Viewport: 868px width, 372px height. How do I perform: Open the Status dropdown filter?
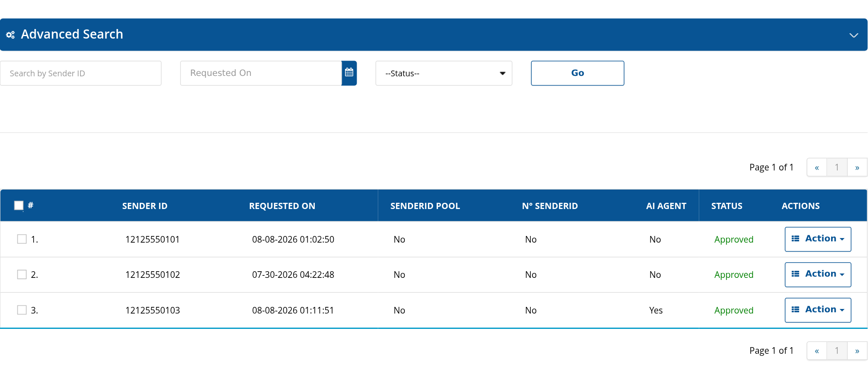[x=444, y=73]
